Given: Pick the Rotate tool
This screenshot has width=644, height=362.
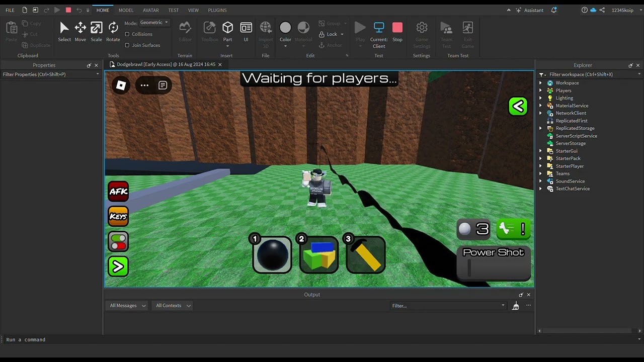Looking at the screenshot, I should [113, 32].
